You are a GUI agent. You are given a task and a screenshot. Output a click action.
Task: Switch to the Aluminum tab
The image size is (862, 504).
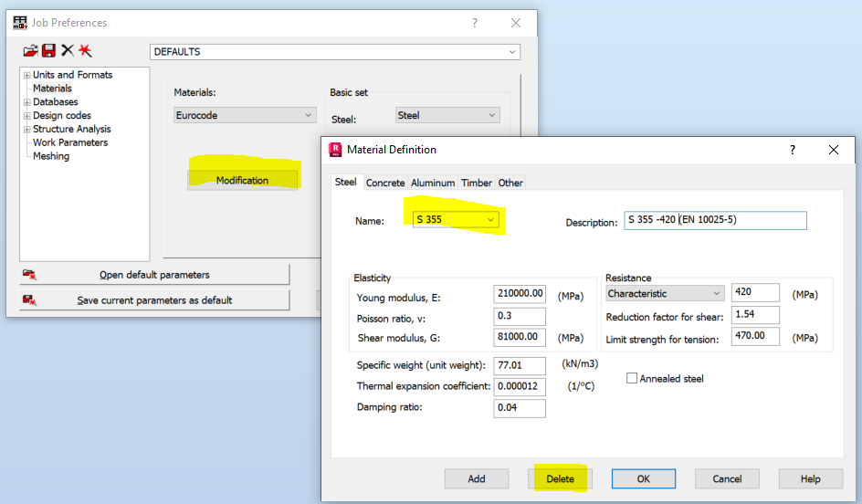(x=433, y=183)
